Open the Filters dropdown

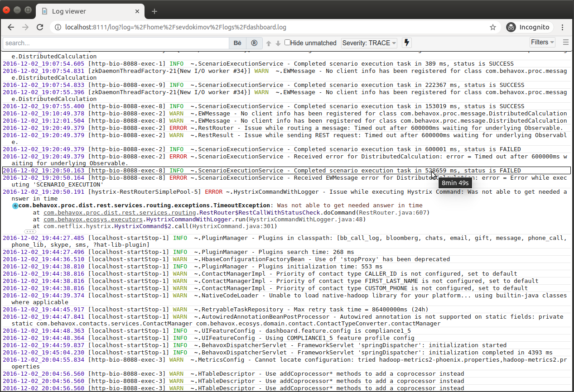(x=542, y=42)
